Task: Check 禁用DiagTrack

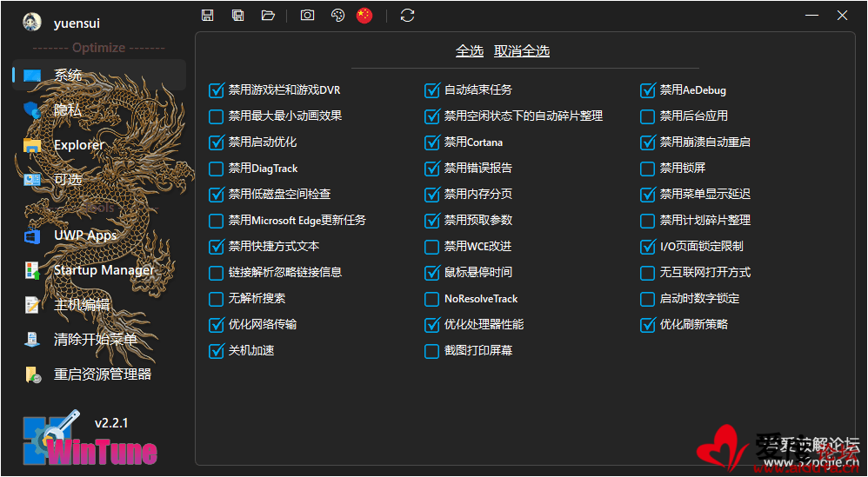Action: click(x=216, y=168)
